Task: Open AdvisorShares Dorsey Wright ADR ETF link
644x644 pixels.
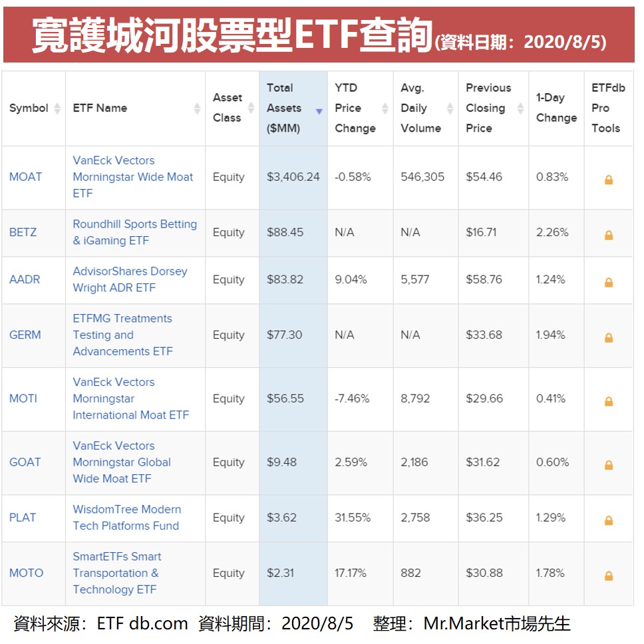Action: (130, 279)
